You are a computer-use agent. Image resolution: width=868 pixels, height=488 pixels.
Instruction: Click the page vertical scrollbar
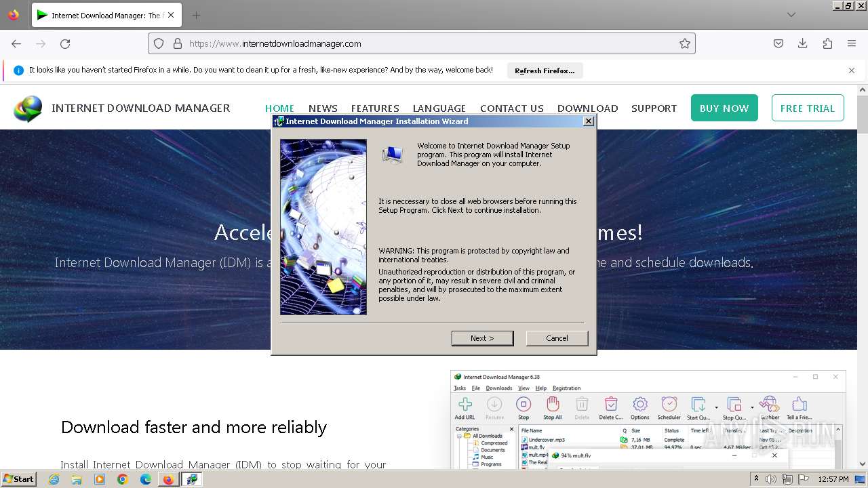tap(863, 278)
